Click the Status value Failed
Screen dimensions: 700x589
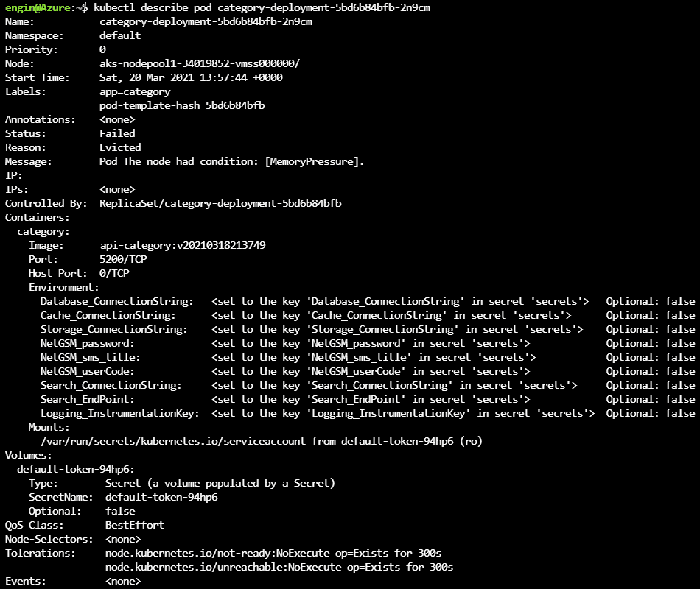tap(117, 133)
